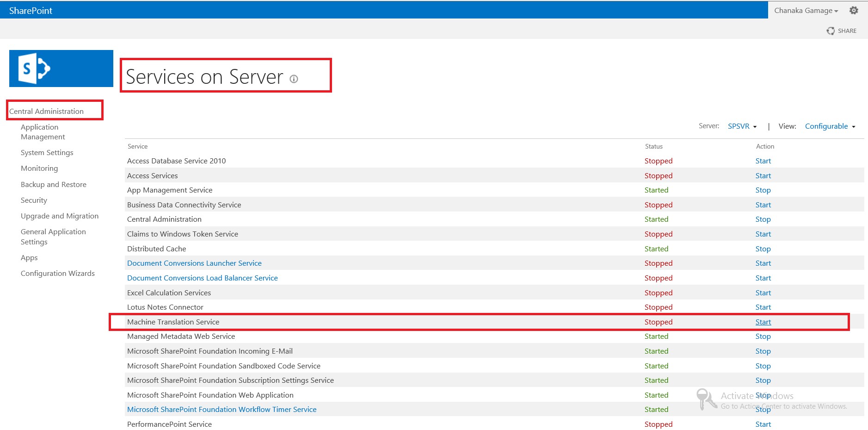Screen dimensions: 868x430
Task: Click the PerformancePoint Service name
Action: tap(169, 424)
